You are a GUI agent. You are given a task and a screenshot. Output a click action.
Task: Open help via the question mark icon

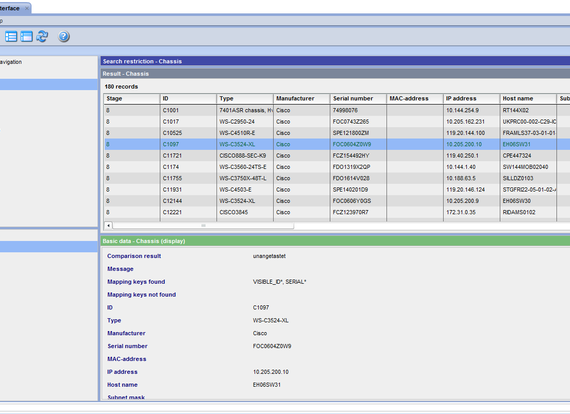coord(64,36)
